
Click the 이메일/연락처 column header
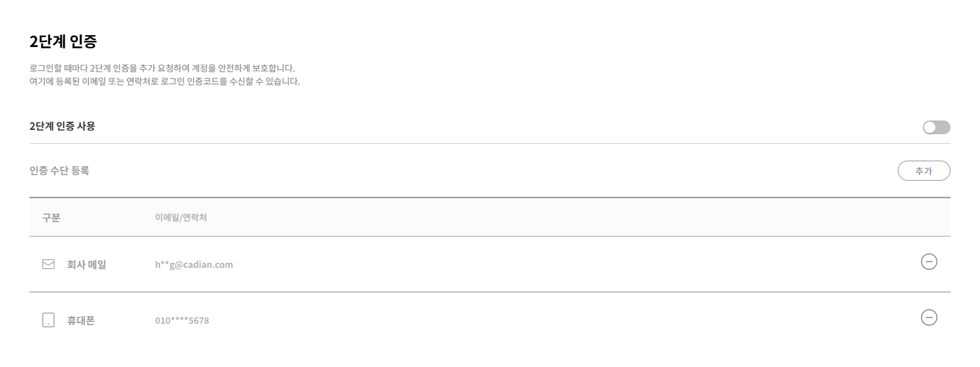[x=181, y=218]
